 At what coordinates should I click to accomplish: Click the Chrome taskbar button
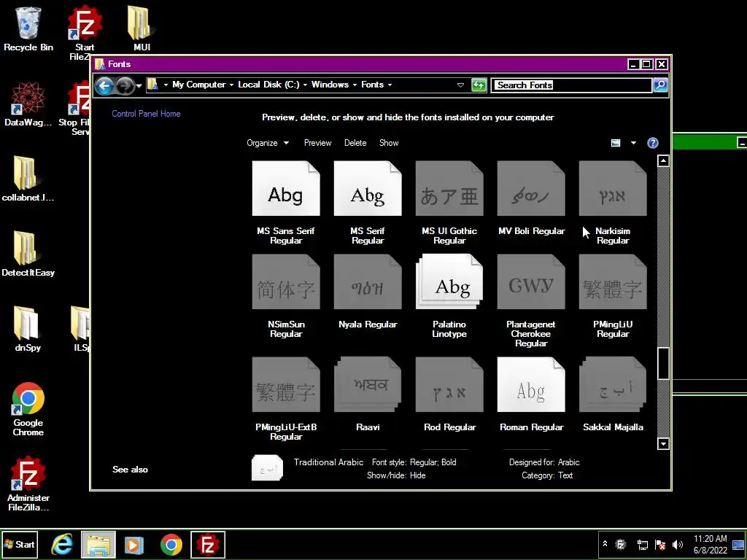tap(171, 544)
